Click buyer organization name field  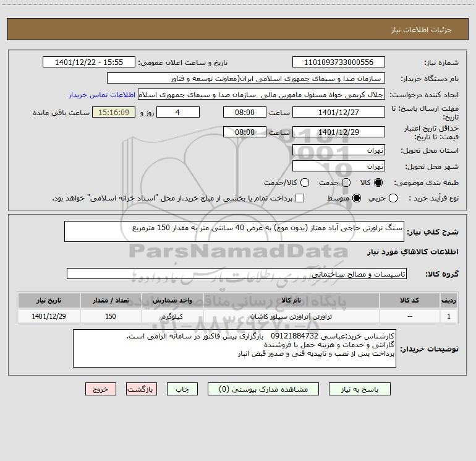click(x=246, y=79)
